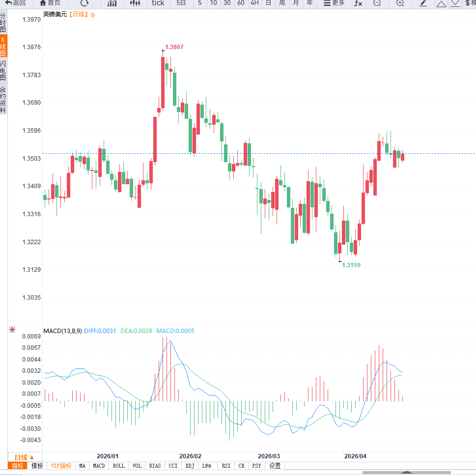
Task: Select the 30 minute period
Action: [x=227, y=3]
